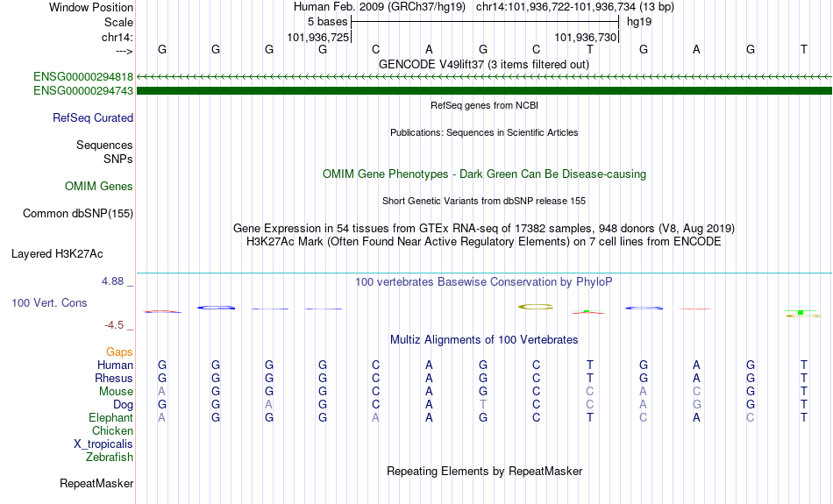
Task: Click Multiz Alignments of 100 Vertebrates title
Action: [484, 340]
